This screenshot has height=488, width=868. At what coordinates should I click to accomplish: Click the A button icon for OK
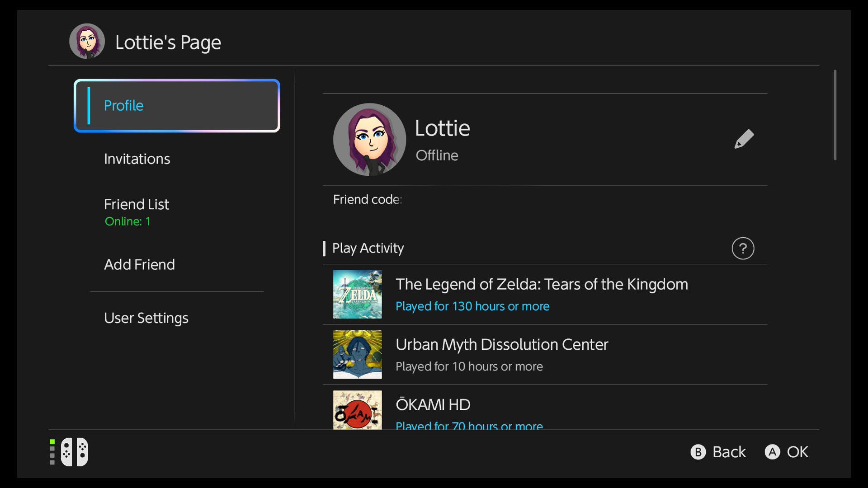[x=772, y=452]
